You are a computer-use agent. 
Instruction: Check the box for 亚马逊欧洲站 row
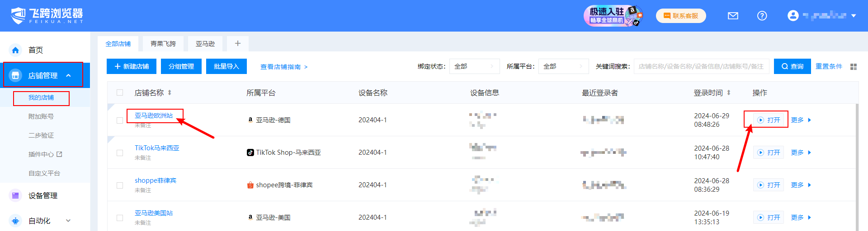120,120
